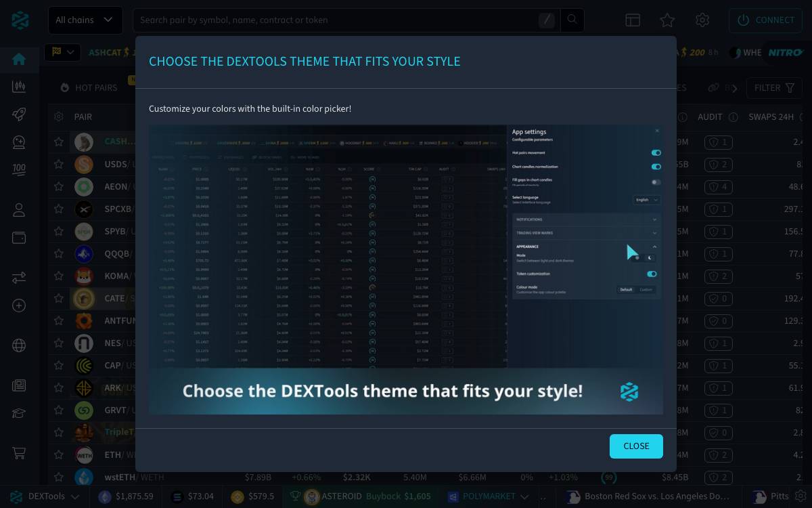Click the DEXTools logo in top-left corner
Viewport: 812px width, 508px height.
[x=20, y=20]
